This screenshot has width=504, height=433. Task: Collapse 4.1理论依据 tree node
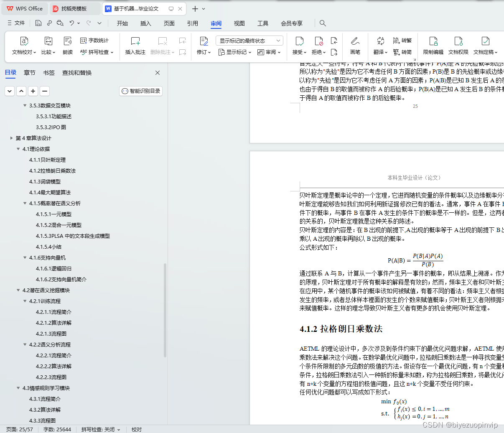[x=18, y=149]
